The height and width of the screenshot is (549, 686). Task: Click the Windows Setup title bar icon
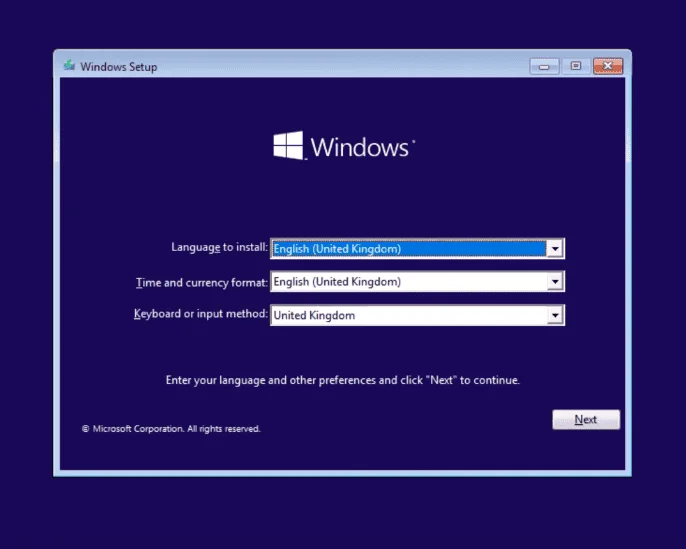tap(69, 66)
